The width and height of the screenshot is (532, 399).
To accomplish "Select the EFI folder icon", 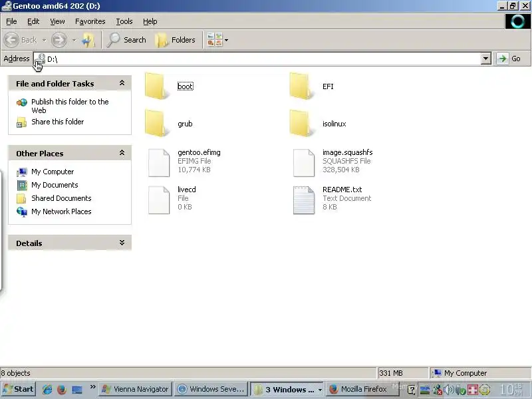I will tap(301, 86).
